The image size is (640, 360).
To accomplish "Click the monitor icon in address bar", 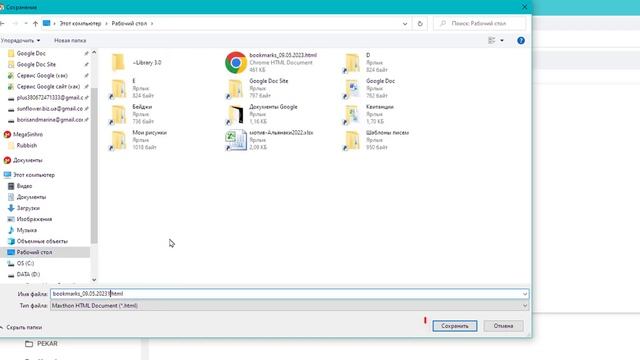I will pyautogui.click(x=47, y=23).
